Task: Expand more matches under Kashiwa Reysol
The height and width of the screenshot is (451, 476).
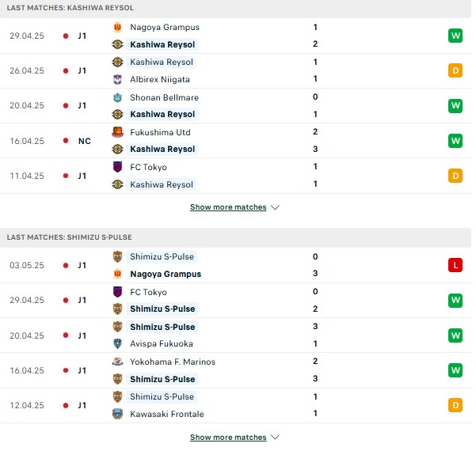Action: point(228,207)
